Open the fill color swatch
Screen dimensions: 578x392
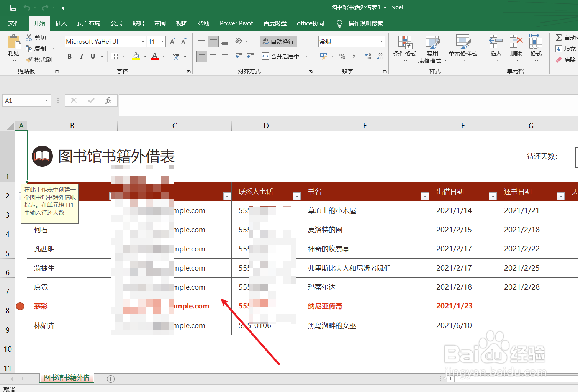136,56
